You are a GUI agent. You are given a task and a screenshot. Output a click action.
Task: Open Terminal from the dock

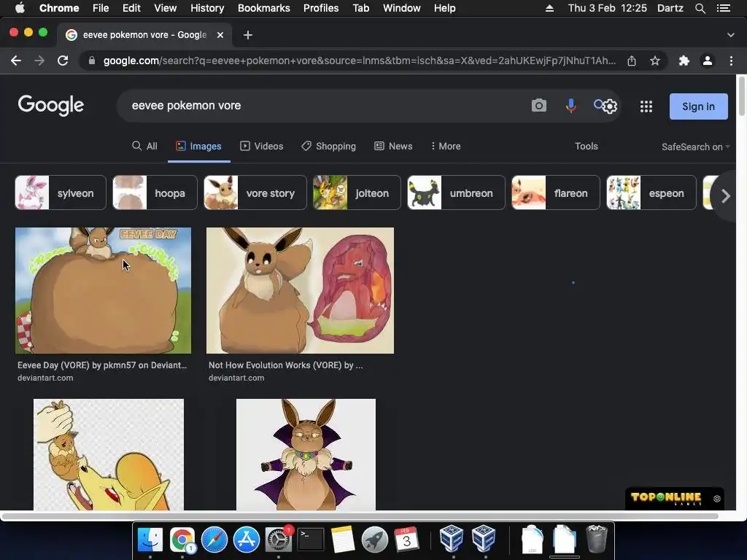tap(311, 540)
